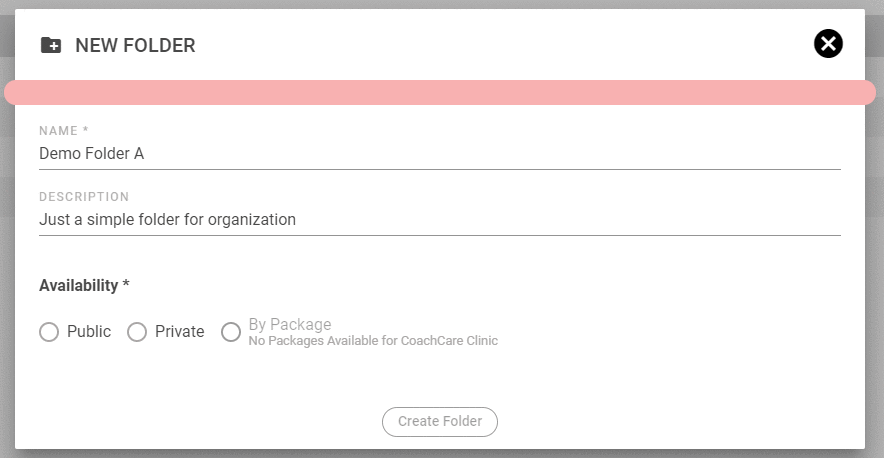The height and width of the screenshot is (458, 884).
Task: Click the Public option label text
Action: [x=89, y=332]
